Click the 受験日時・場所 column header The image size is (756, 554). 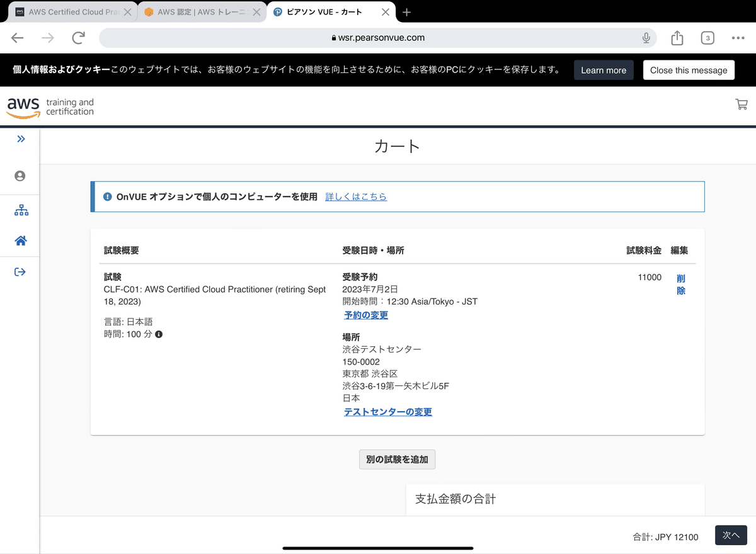(x=373, y=251)
